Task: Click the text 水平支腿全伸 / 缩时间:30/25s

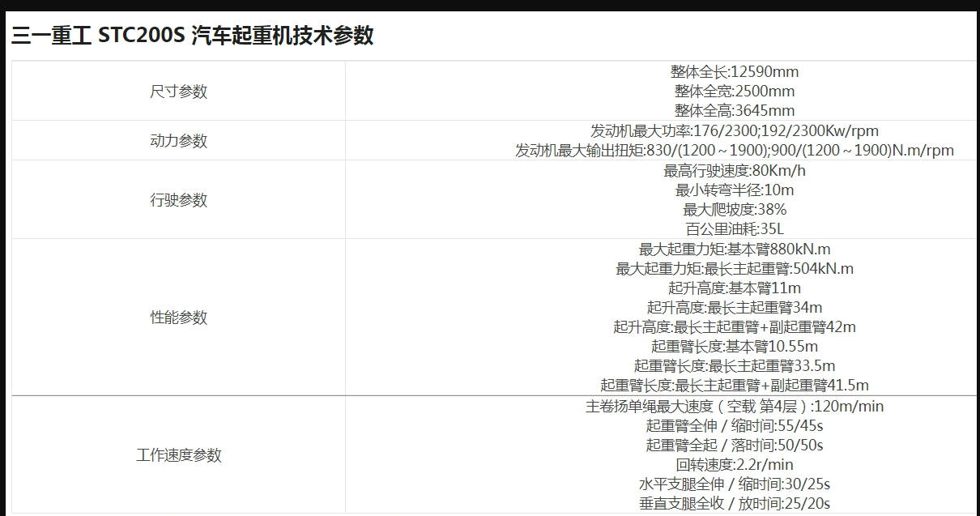Action: 735,484
